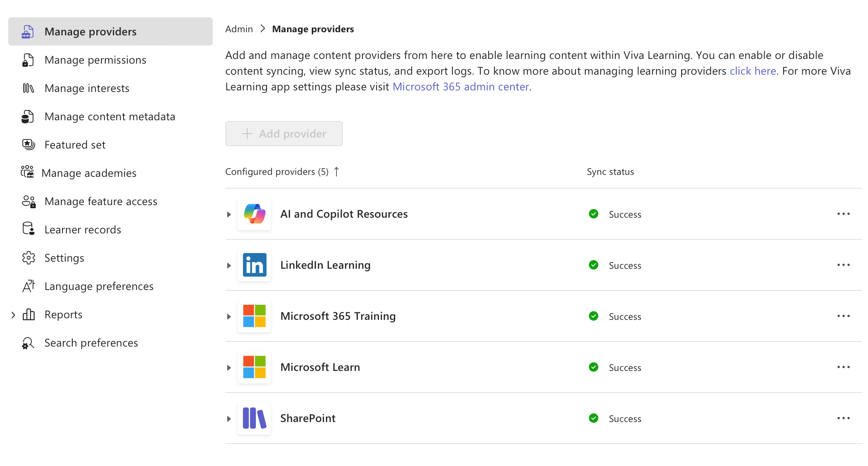Click the Add provider button
The image size is (868, 466).
pos(284,134)
